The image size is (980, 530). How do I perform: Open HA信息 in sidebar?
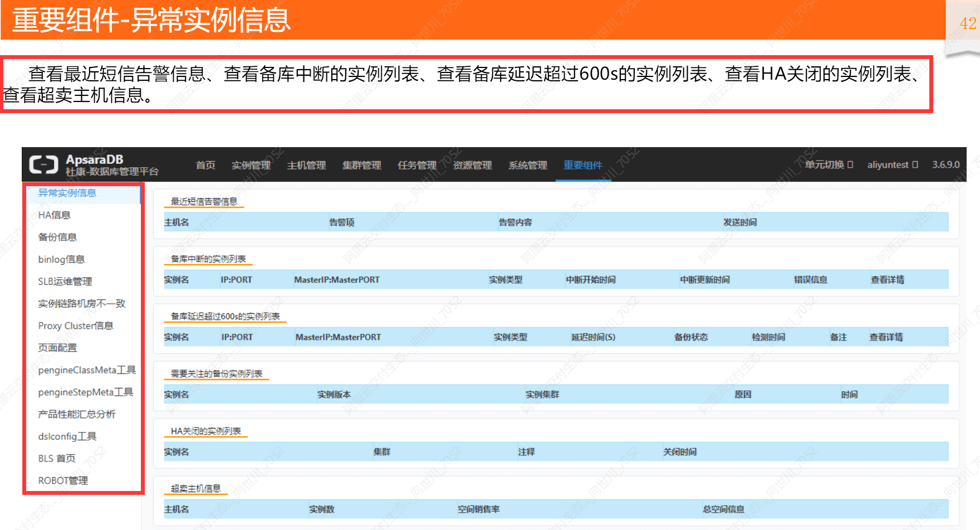click(x=54, y=215)
